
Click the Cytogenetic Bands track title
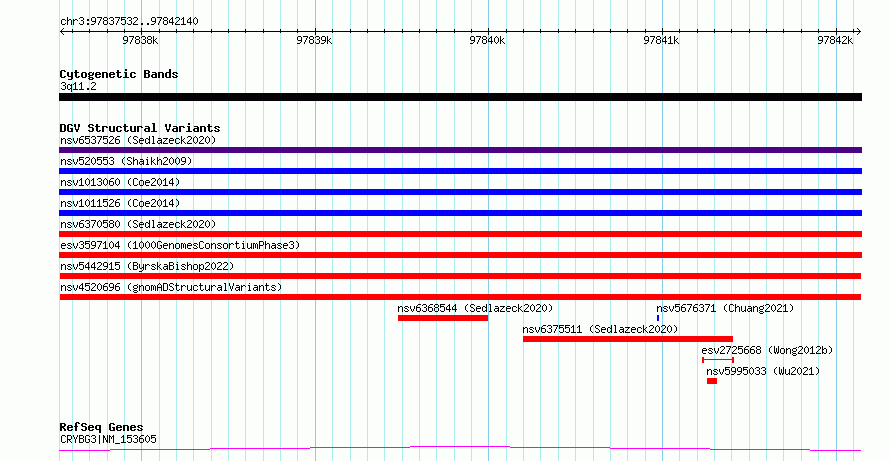pos(119,74)
